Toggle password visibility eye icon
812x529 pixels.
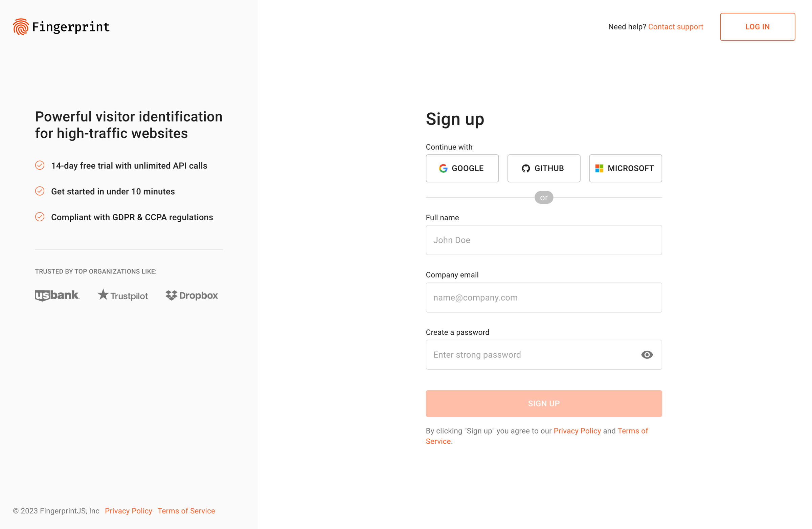[x=647, y=355]
